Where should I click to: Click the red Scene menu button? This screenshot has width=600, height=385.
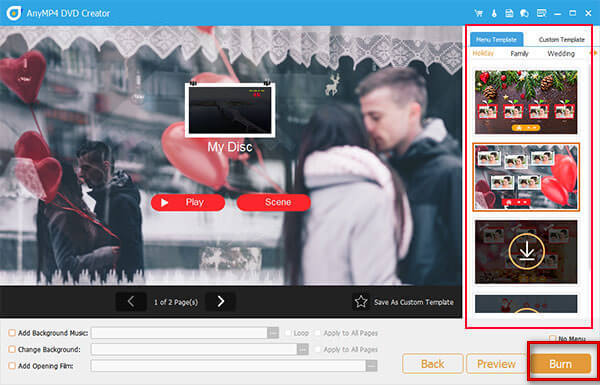pos(274,202)
